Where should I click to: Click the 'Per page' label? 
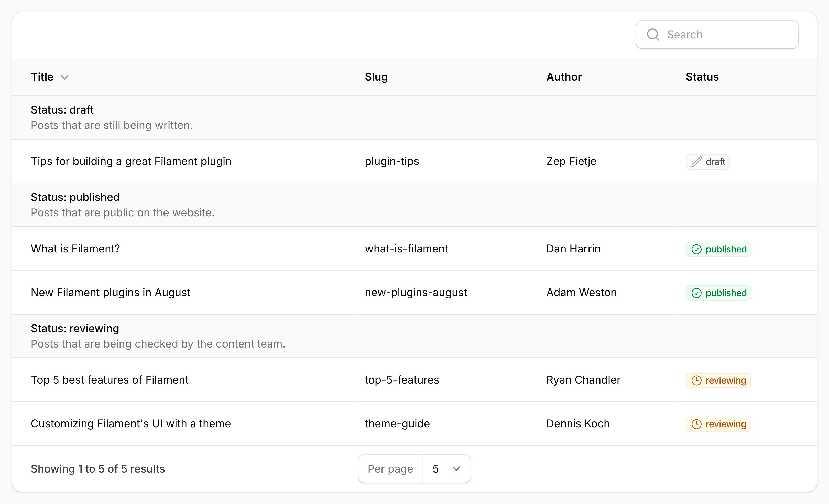pyautogui.click(x=390, y=469)
